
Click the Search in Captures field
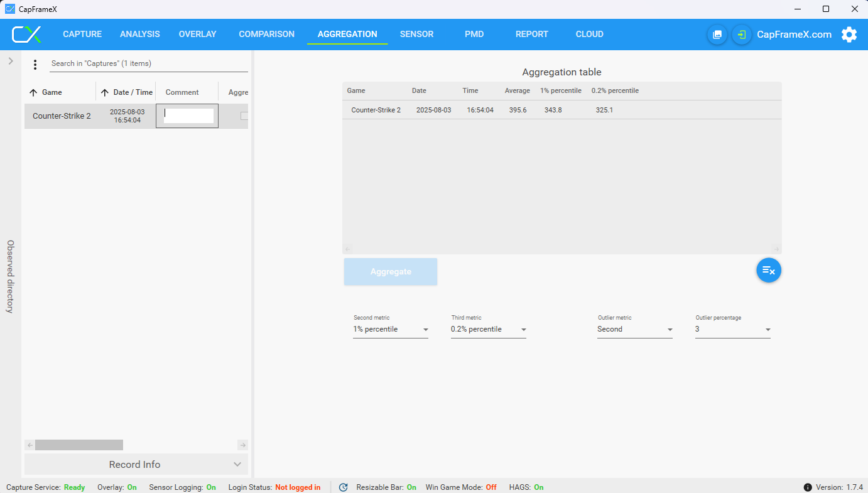148,64
